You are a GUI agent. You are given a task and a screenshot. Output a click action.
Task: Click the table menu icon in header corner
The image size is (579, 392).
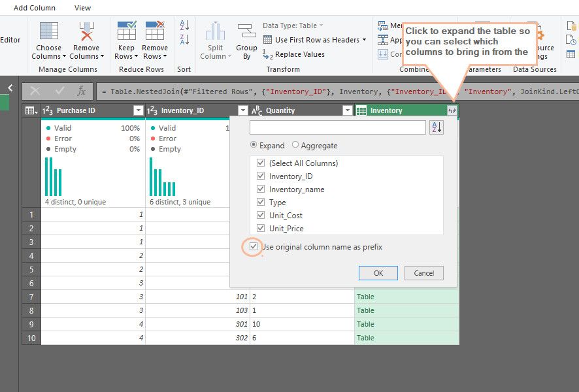point(31,110)
